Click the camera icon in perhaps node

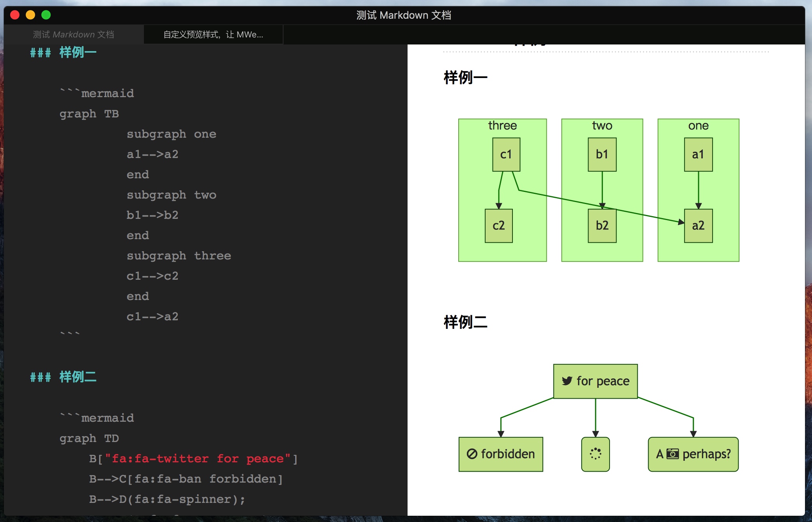click(x=672, y=454)
